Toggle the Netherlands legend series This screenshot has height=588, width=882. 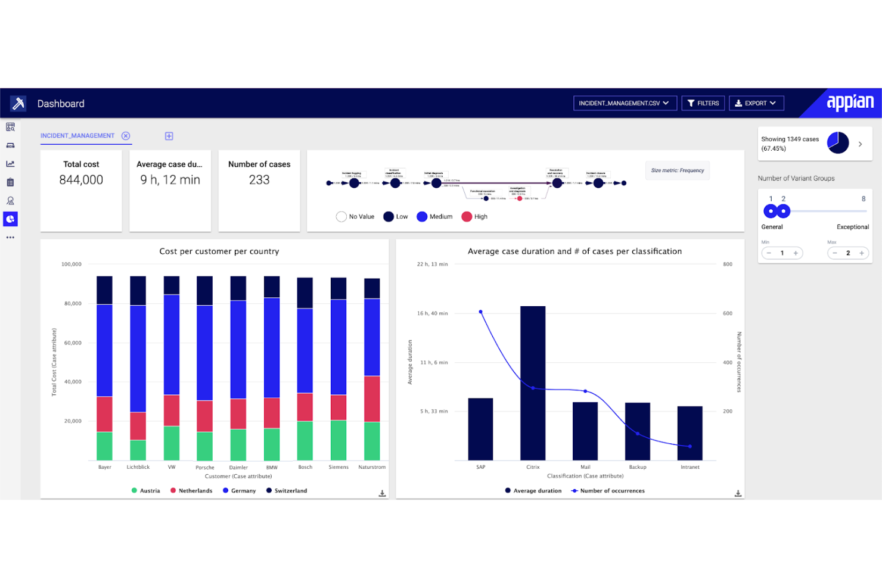191,491
